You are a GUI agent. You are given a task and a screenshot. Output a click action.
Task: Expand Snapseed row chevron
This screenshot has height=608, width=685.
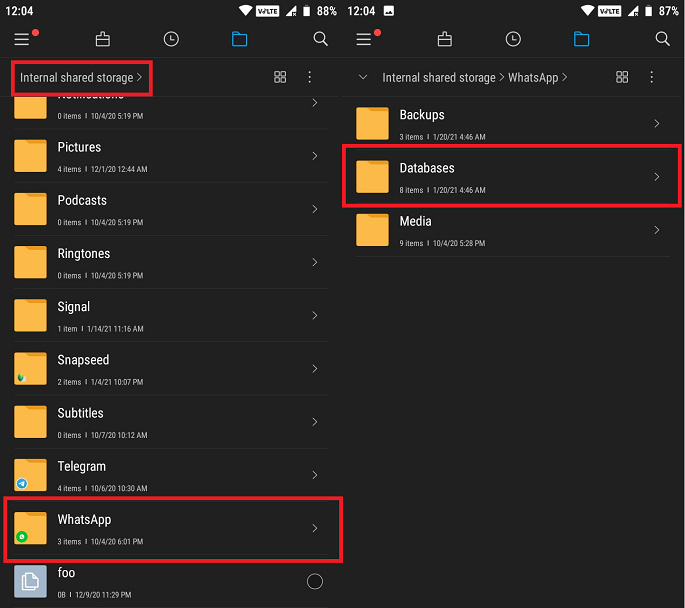[315, 369]
